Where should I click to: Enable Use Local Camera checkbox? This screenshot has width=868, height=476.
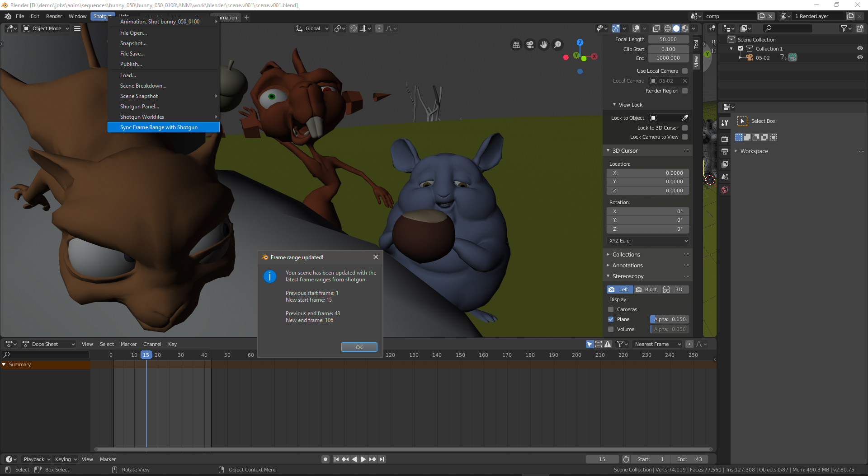pyautogui.click(x=685, y=71)
